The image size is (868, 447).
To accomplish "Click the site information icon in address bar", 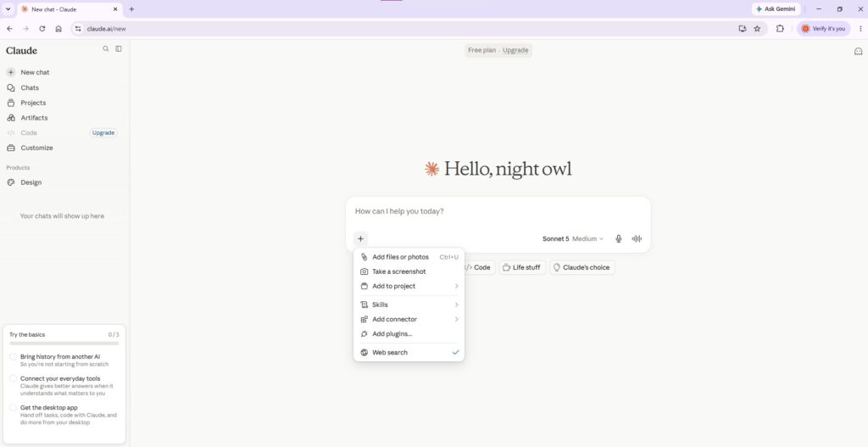I will [78, 29].
